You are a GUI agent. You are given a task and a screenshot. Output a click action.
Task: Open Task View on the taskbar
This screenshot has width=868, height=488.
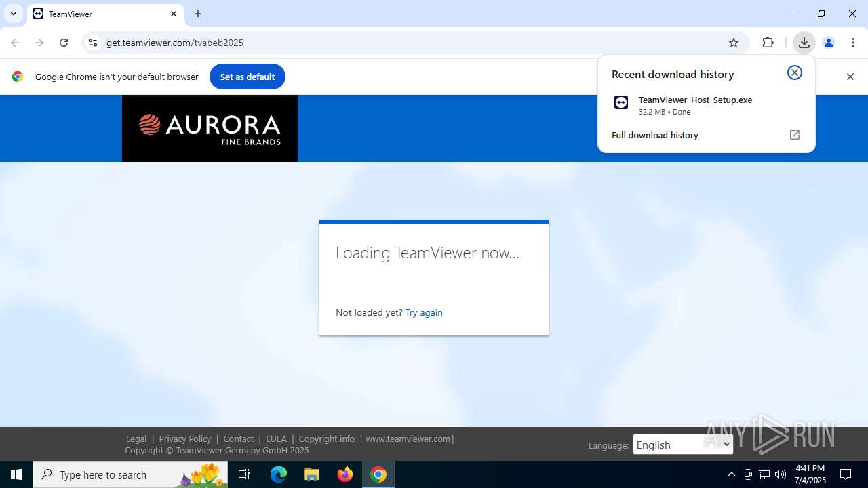[x=245, y=474]
